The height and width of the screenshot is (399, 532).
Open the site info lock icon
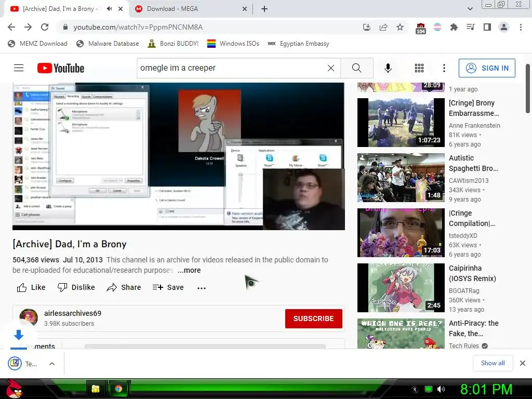65,27
